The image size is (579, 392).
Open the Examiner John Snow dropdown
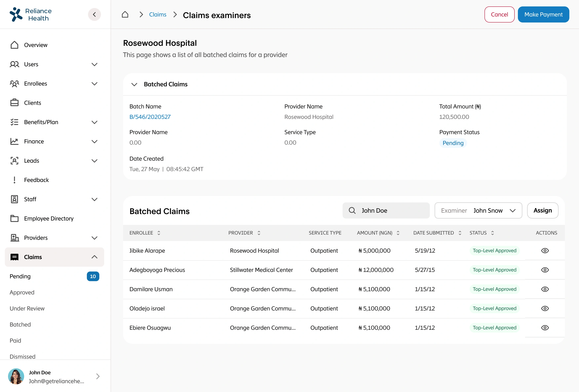[x=478, y=211]
